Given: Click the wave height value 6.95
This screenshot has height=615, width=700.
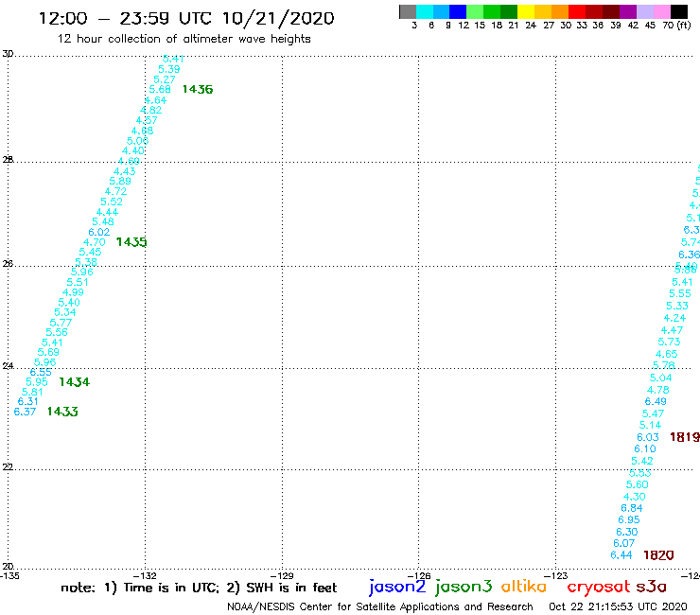Looking at the screenshot, I should point(629,519).
